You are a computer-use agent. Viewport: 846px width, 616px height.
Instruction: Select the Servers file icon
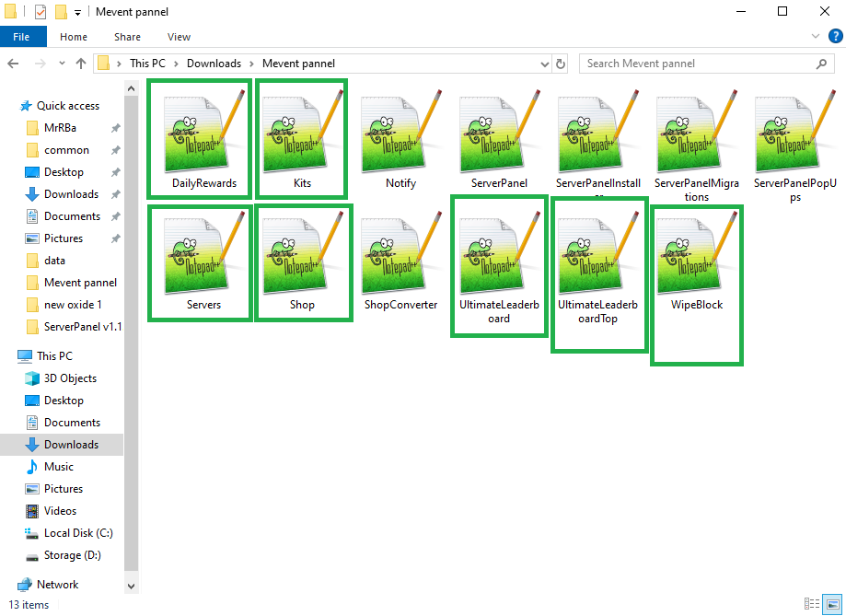(x=204, y=253)
